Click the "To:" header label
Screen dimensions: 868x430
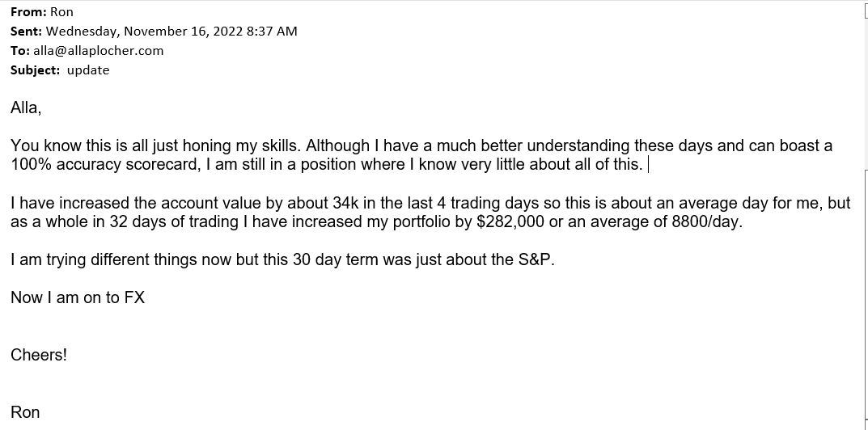pos(20,51)
